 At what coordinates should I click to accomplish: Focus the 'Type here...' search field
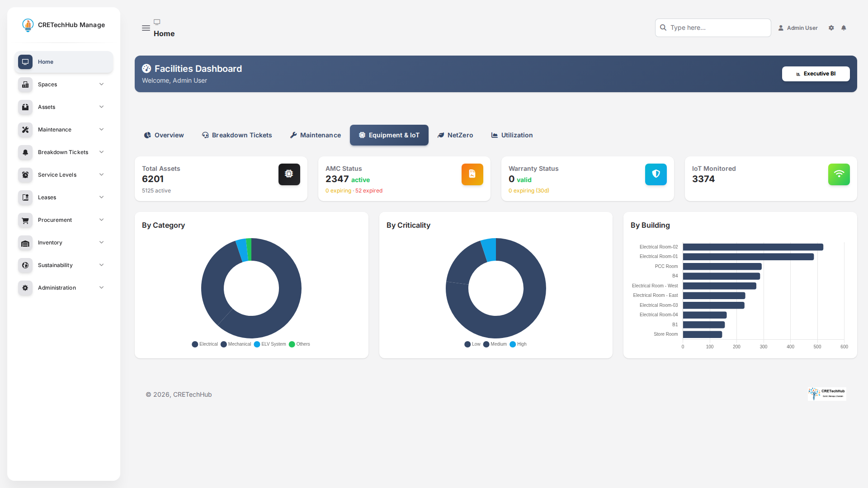point(713,28)
